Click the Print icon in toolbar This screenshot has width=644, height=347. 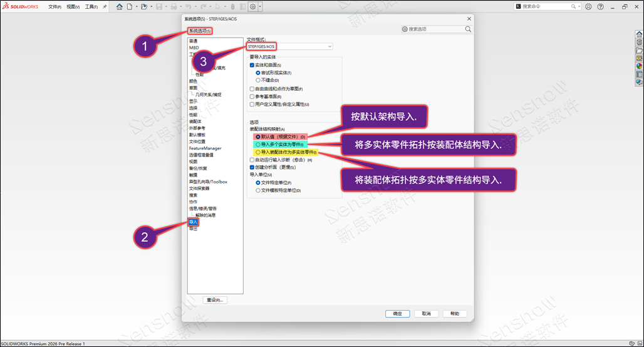[x=174, y=6]
